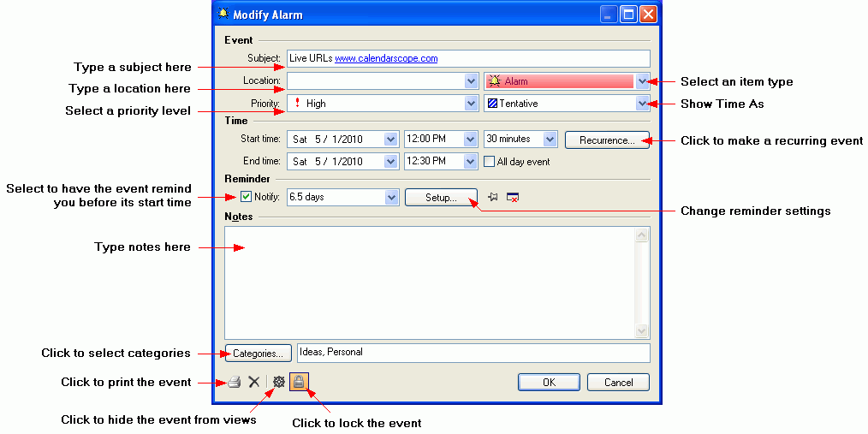The width and height of the screenshot is (868, 434).
Task: Click the delete X icon
Action: (254, 382)
